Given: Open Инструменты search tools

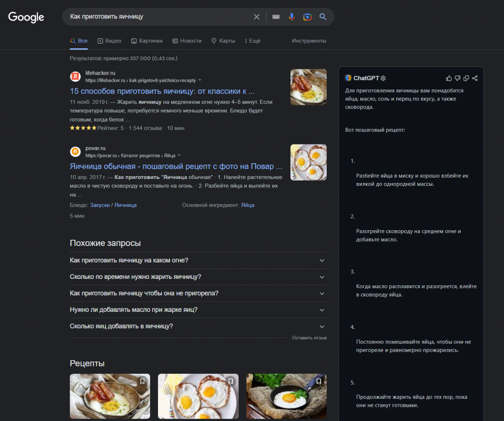Looking at the screenshot, I should click(x=309, y=41).
